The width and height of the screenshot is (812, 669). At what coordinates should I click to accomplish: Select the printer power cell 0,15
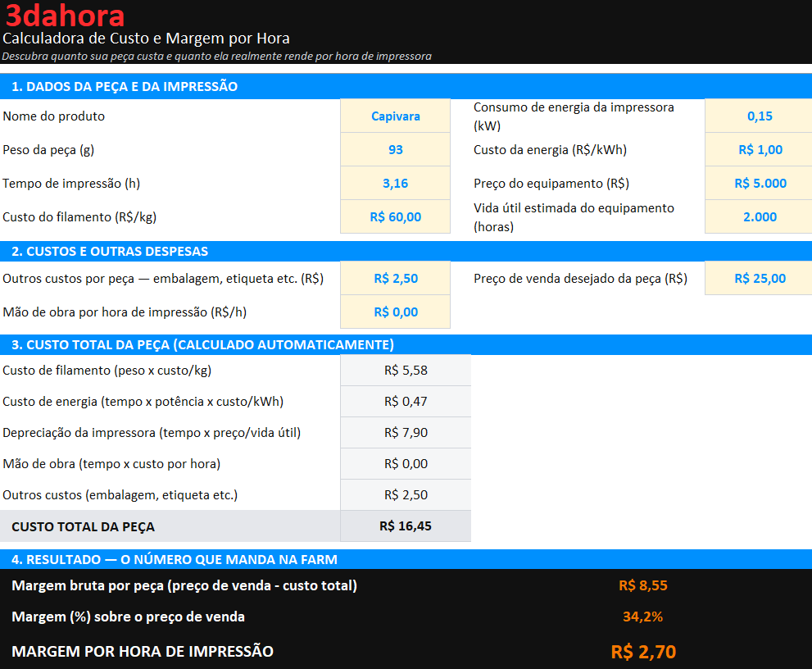pos(759,116)
